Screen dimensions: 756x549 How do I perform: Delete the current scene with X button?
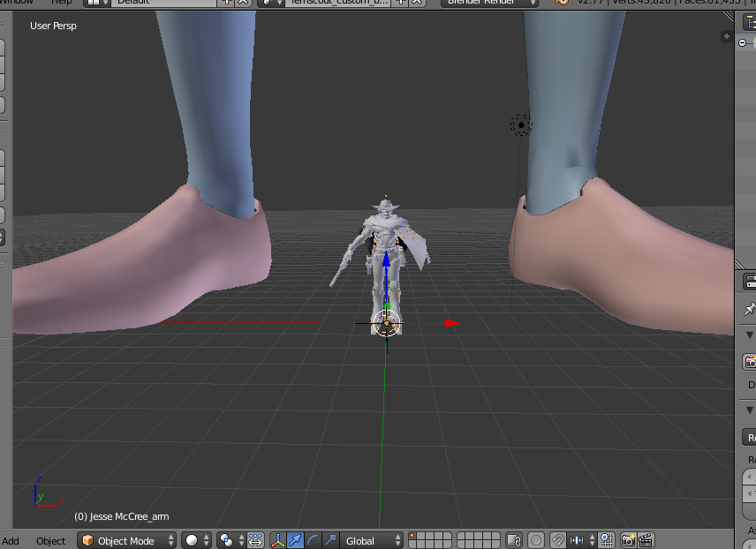(x=417, y=2)
